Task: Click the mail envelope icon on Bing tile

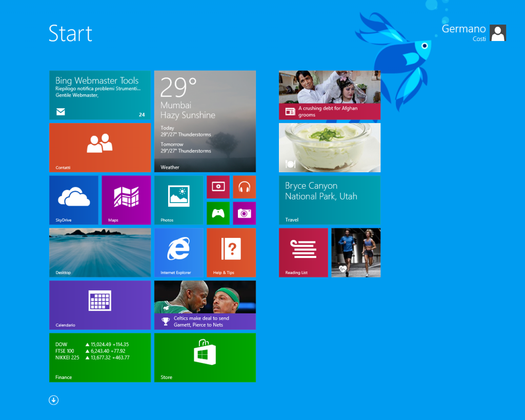Action: pyautogui.click(x=60, y=111)
